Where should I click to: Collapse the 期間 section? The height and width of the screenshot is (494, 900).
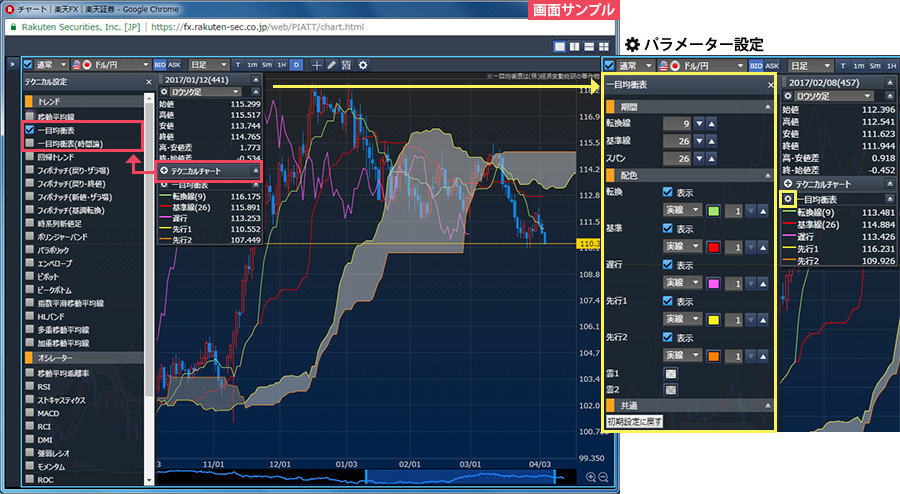pyautogui.click(x=767, y=107)
